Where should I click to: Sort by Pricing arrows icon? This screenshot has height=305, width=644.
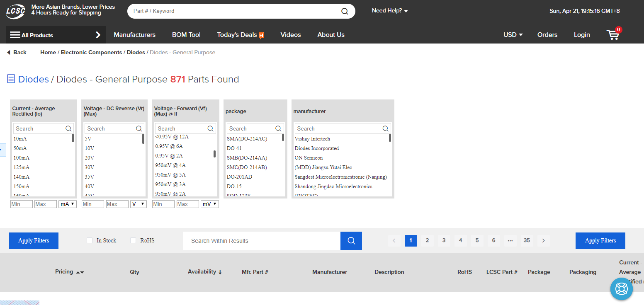[x=80, y=272]
